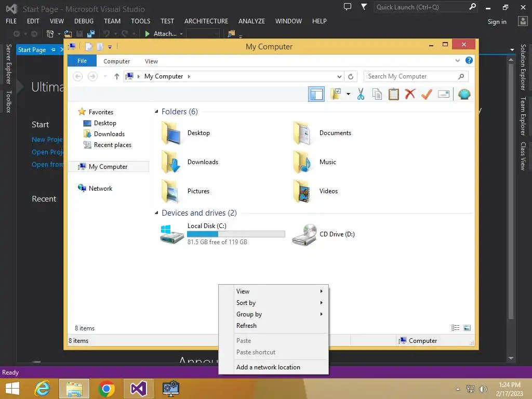The image size is (532, 399).
Task: Select the Desktop folder in content area
Action: (x=185, y=133)
